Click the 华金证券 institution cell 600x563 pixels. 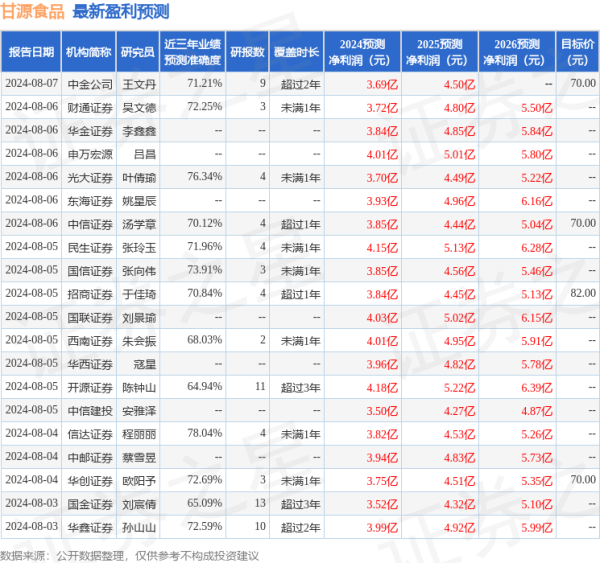click(x=90, y=131)
